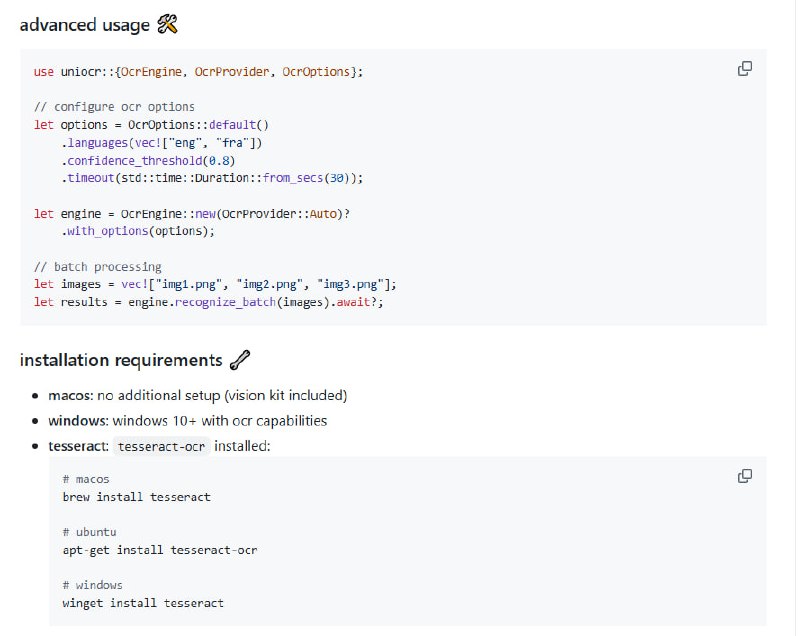Click the "installation requirements" heading
Image resolution: width=800 pixels, height=636 pixels.
tap(120, 360)
